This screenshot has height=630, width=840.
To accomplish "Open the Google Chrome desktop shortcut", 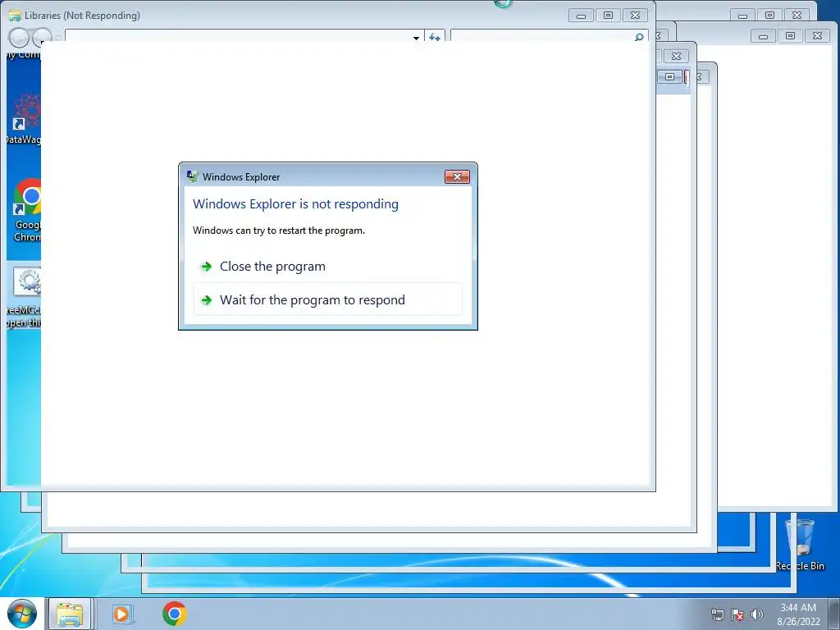I will coord(27,211).
